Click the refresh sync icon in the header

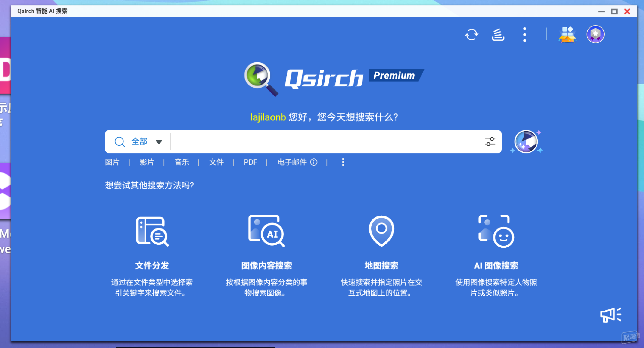pyautogui.click(x=471, y=35)
